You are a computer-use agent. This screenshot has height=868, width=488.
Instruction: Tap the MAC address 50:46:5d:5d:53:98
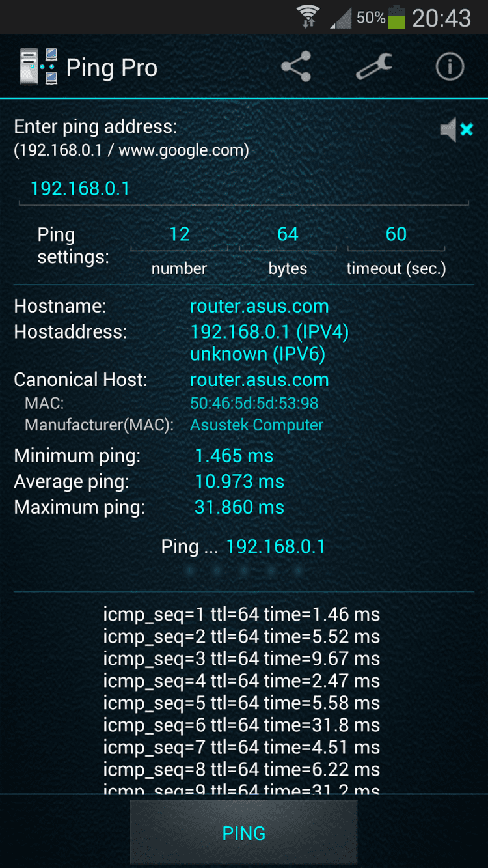(254, 403)
